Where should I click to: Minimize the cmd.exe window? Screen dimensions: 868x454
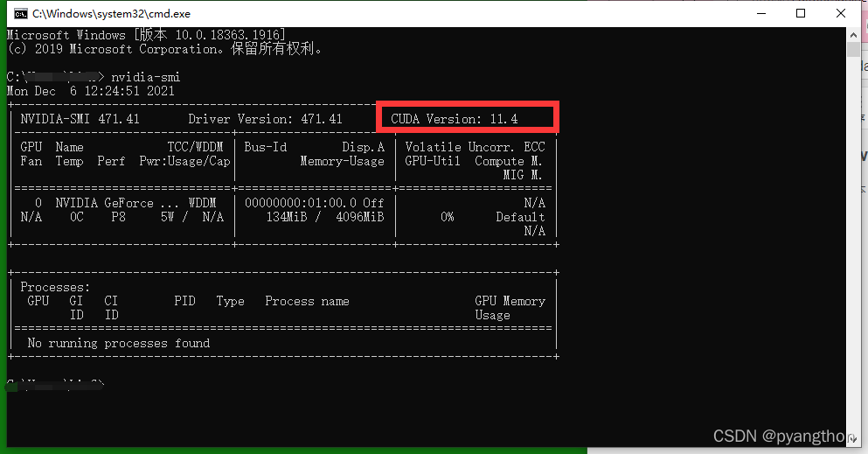[x=761, y=13]
